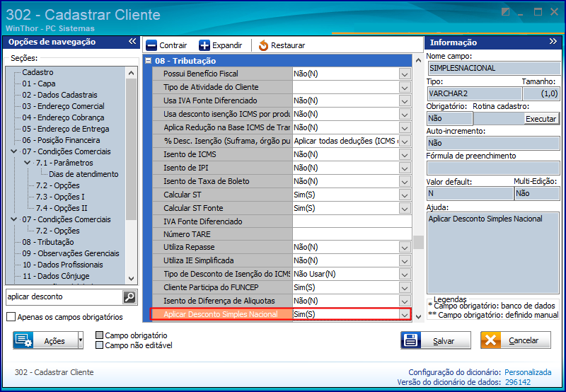Open the Usa IVA Fonte Diferenciado dropdown
566x392 pixels.
[x=405, y=100]
